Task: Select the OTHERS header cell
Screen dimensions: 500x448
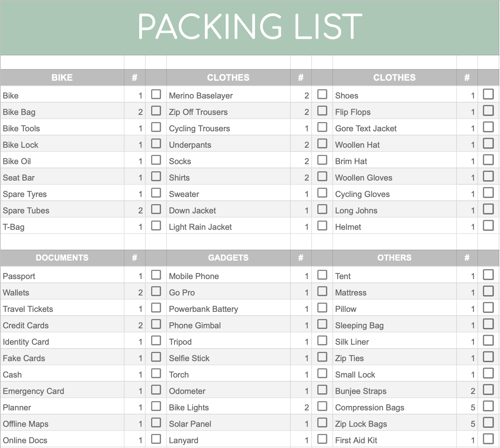Action: (x=395, y=258)
